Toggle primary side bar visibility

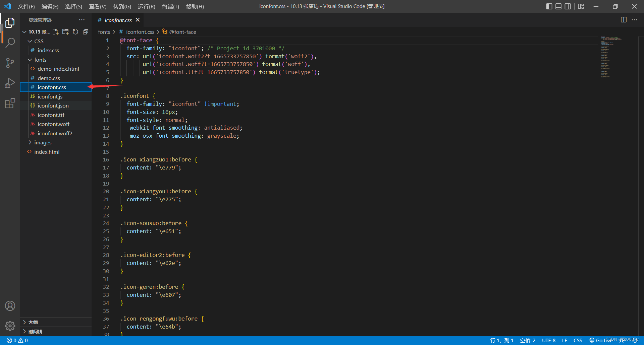[x=549, y=6]
